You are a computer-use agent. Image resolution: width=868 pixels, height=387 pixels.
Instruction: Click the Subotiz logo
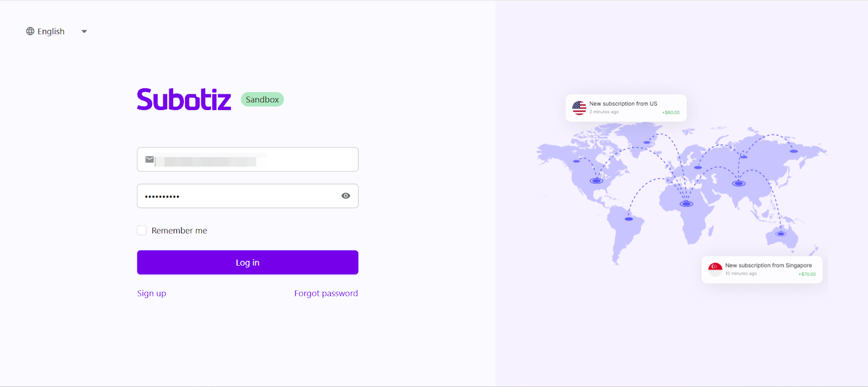pos(184,99)
